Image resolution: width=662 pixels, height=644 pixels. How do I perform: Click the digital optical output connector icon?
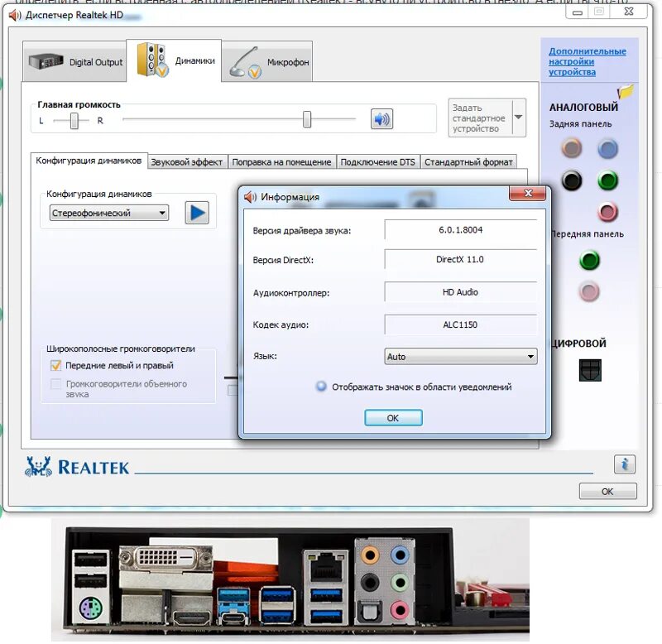[590, 370]
